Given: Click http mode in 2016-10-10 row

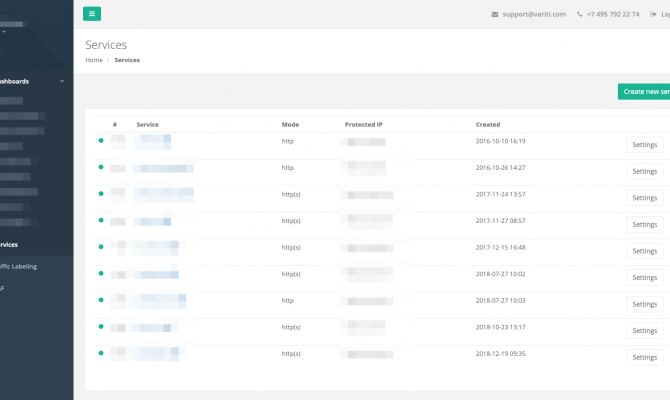Looking at the screenshot, I should (x=288, y=141).
